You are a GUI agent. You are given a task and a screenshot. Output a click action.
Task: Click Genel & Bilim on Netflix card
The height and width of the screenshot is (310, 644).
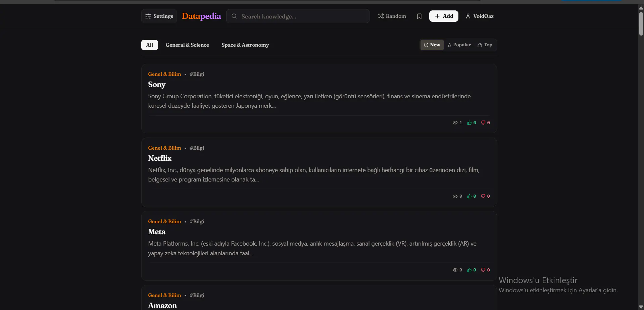(x=164, y=148)
